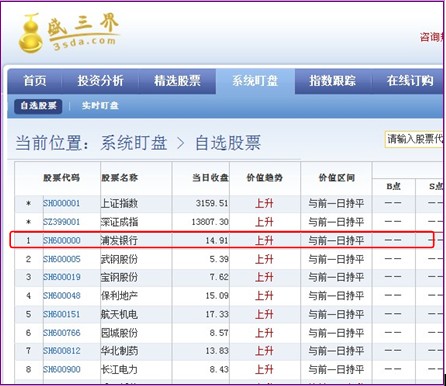The width and height of the screenshot is (446, 386).
Task: Select stock name 深证成指
Action: click(x=119, y=222)
